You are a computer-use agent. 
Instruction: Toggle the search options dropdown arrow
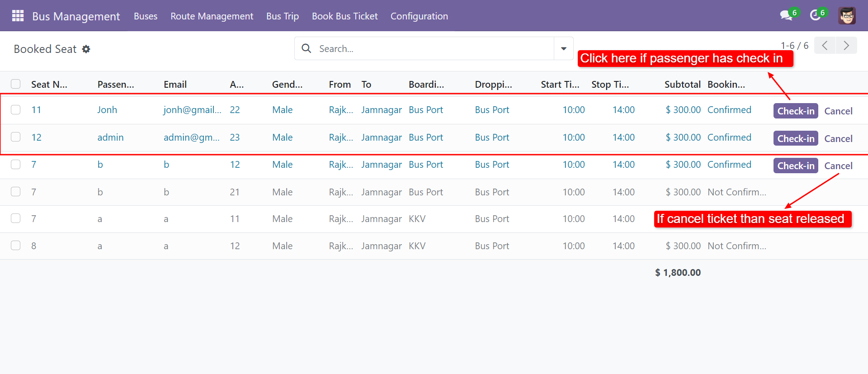(x=564, y=48)
